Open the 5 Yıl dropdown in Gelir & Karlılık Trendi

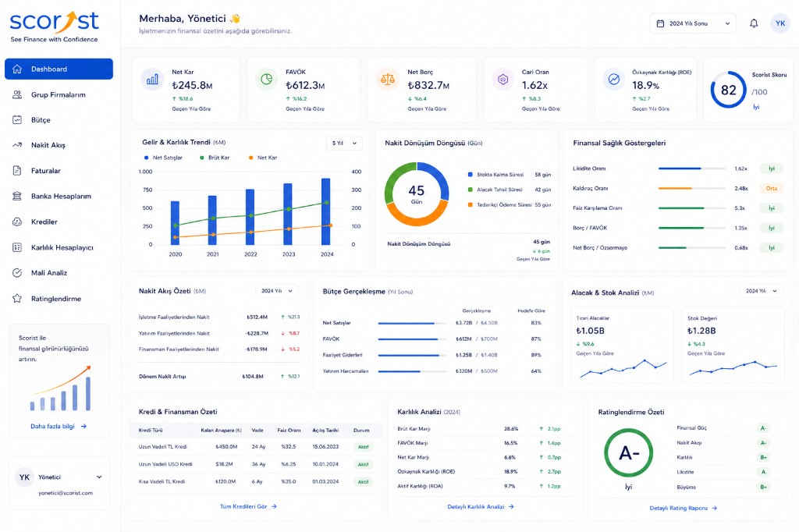coord(344,144)
